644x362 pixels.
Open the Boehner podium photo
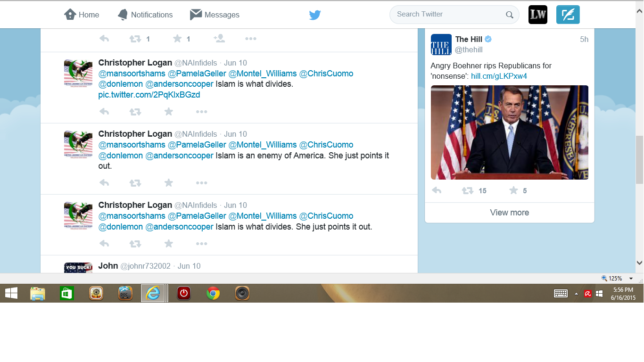(x=510, y=132)
